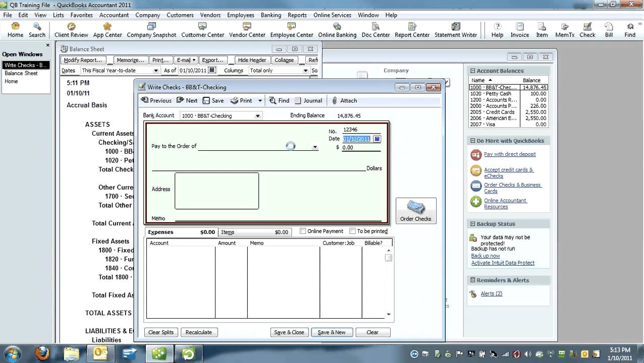Click the Clear button

pos(372,332)
